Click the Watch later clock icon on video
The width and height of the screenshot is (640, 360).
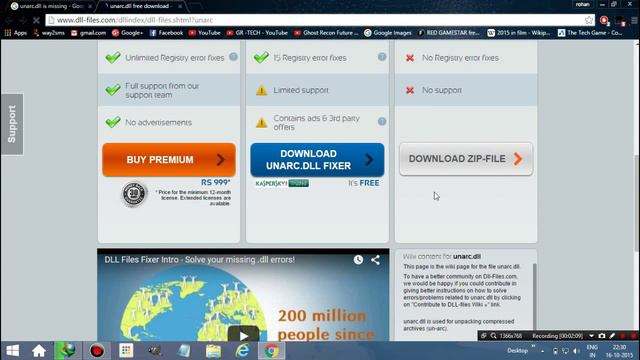click(358, 260)
